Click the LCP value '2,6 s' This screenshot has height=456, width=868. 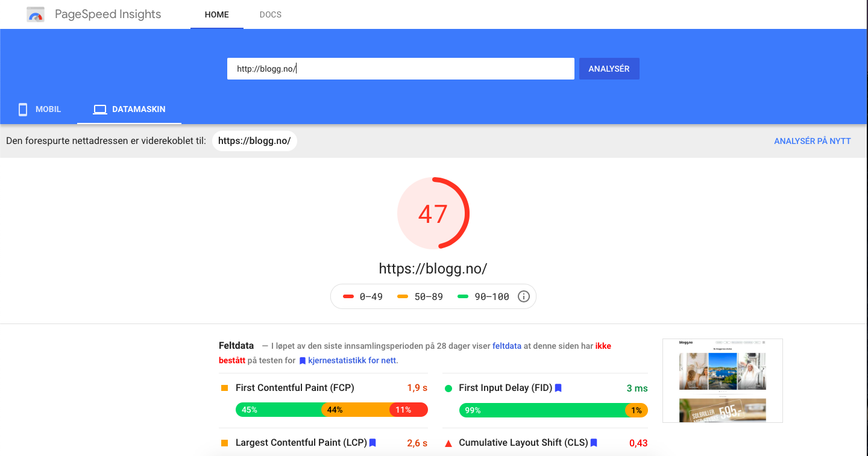coord(417,443)
